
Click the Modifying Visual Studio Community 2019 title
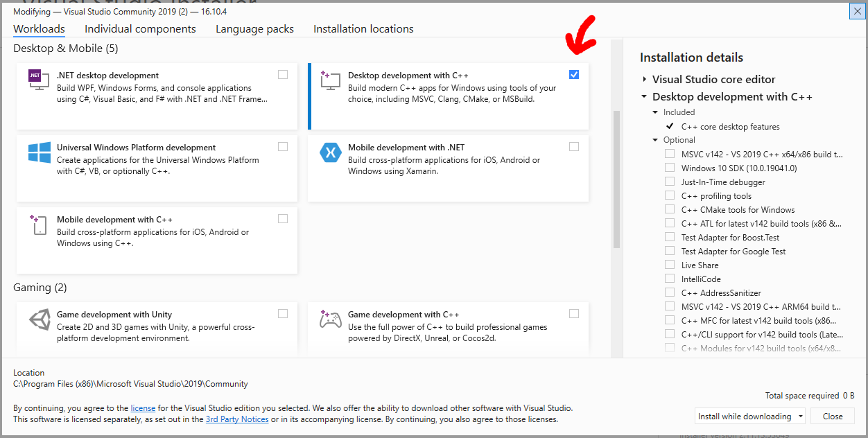click(x=120, y=12)
